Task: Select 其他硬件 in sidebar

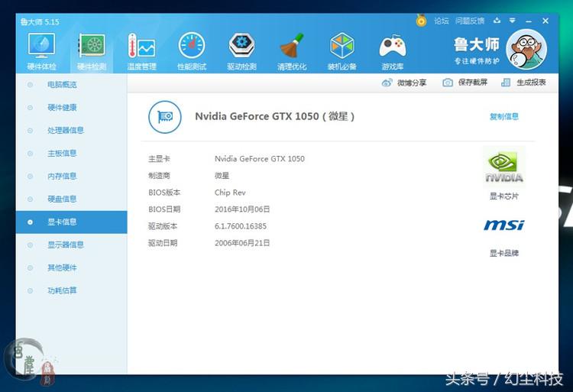Action: click(x=72, y=267)
